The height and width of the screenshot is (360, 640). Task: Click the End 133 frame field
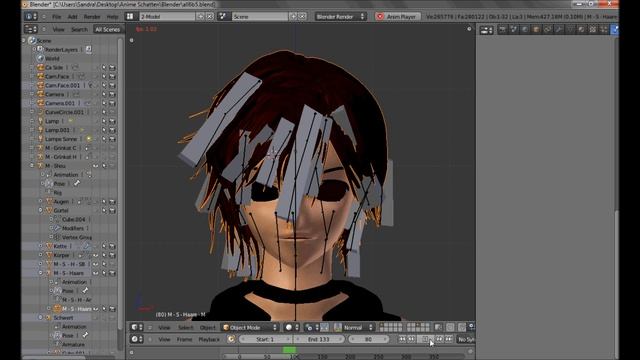319,339
